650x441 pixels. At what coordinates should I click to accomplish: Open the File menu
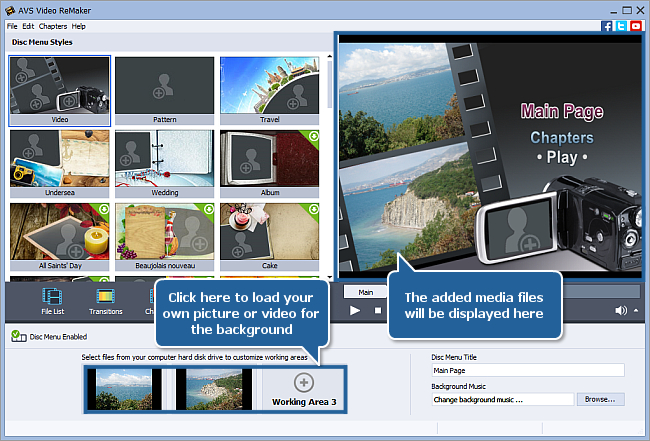tap(12, 26)
